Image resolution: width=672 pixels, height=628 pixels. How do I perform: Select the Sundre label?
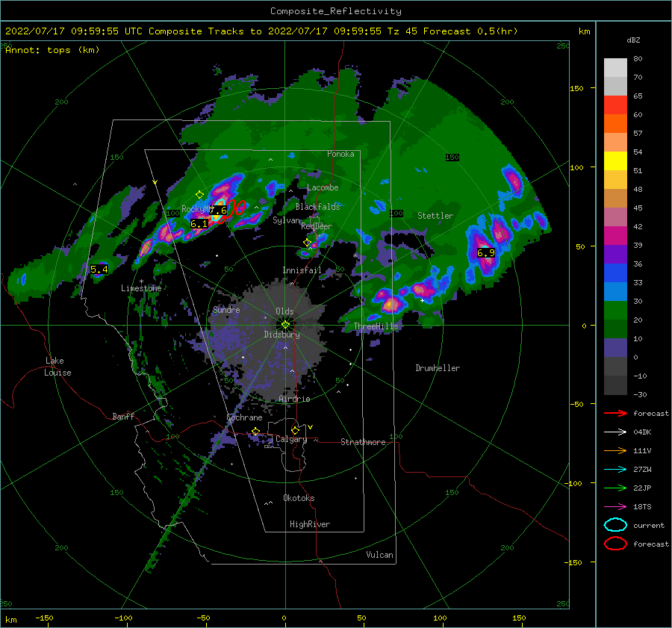[x=226, y=309]
